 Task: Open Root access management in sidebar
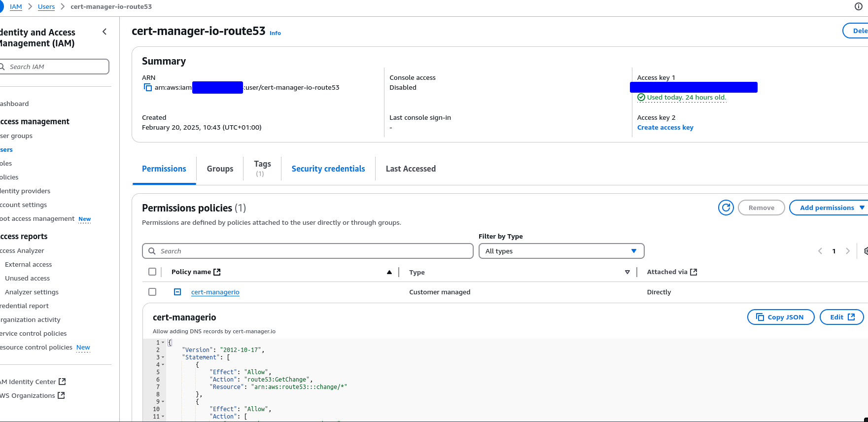point(37,218)
